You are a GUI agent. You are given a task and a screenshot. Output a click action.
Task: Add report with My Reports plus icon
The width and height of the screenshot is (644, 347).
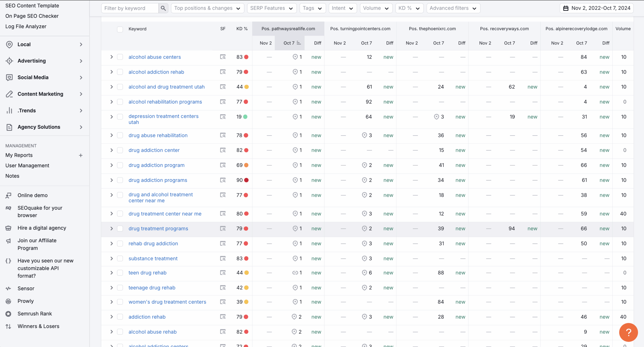(x=81, y=155)
